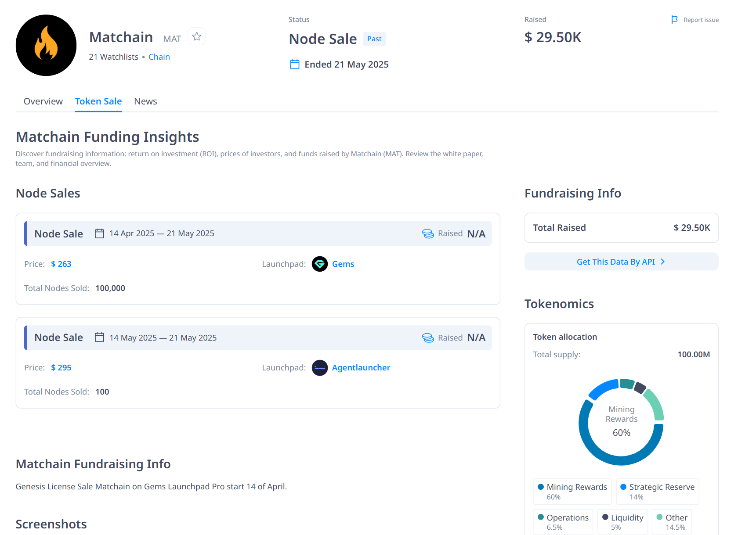756x535 pixels.
Task: Click the Tokenomics heading
Action: (x=559, y=304)
